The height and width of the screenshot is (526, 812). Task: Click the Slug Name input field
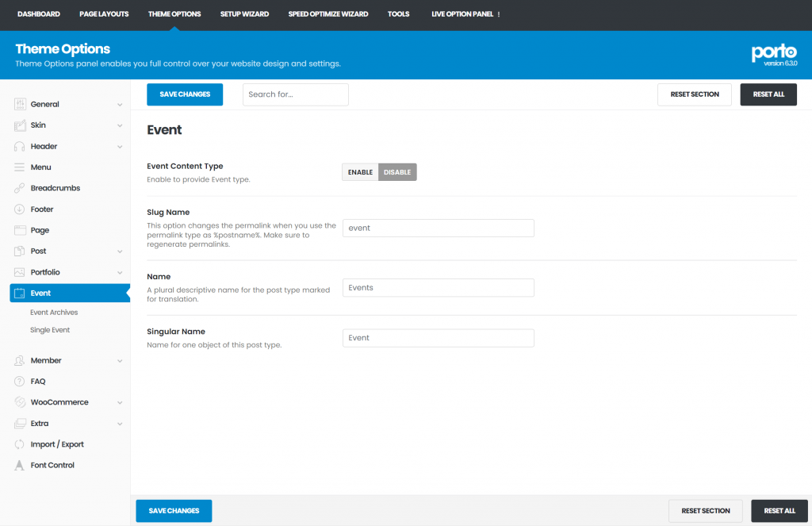pos(438,228)
